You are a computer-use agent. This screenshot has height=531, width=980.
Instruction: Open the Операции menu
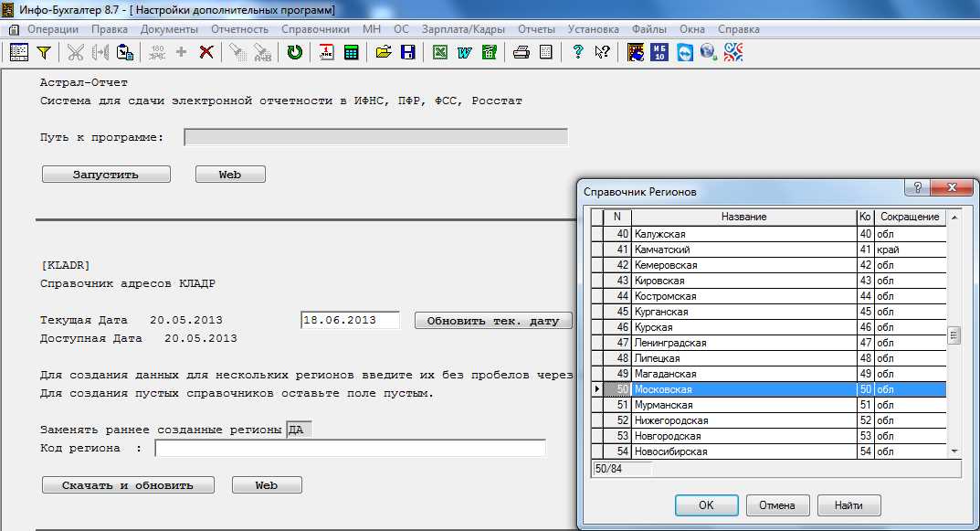tap(52, 29)
